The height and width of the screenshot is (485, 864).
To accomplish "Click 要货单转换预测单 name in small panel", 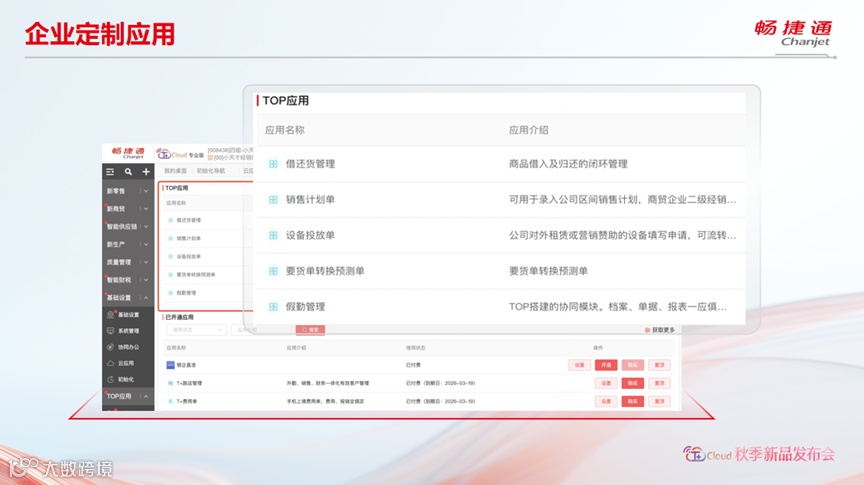I will point(196,274).
